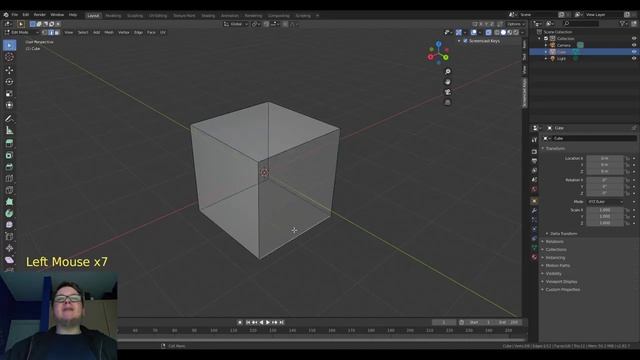Open the Tool properties tab icon
Image resolution: width=640 pixels, height=360 pixels.
click(534, 140)
